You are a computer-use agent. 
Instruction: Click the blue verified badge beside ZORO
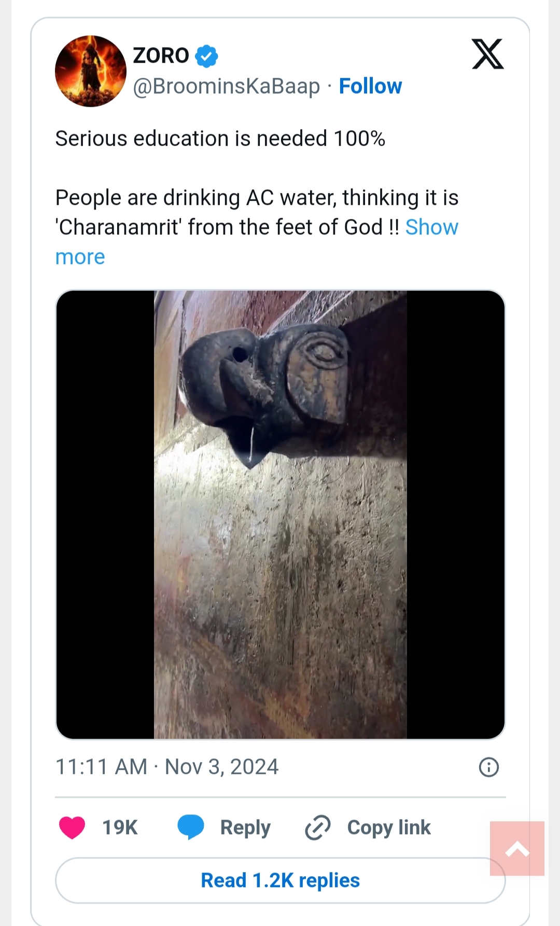pos(206,56)
